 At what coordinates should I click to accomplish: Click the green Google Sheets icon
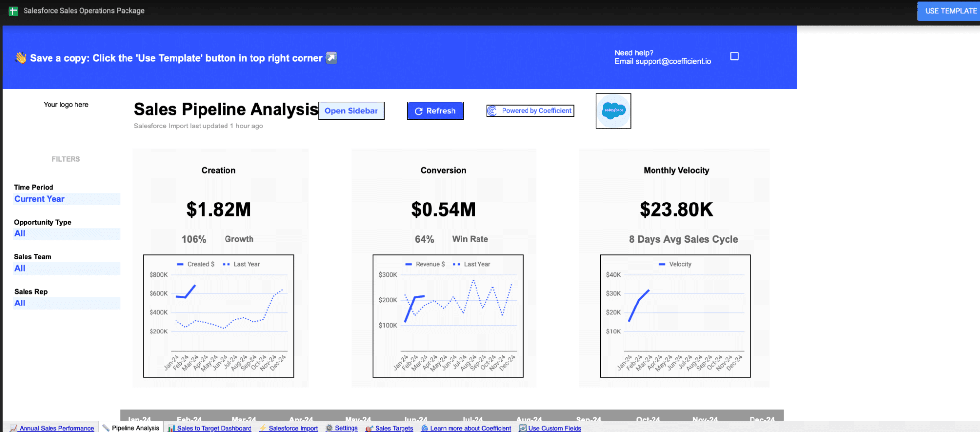point(13,11)
